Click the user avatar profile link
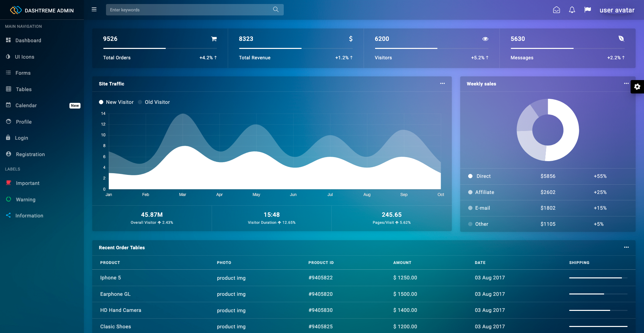 (617, 10)
